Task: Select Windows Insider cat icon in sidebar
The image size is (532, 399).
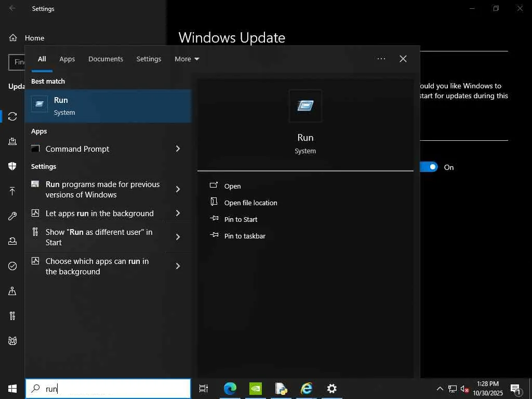Action: 12,341
